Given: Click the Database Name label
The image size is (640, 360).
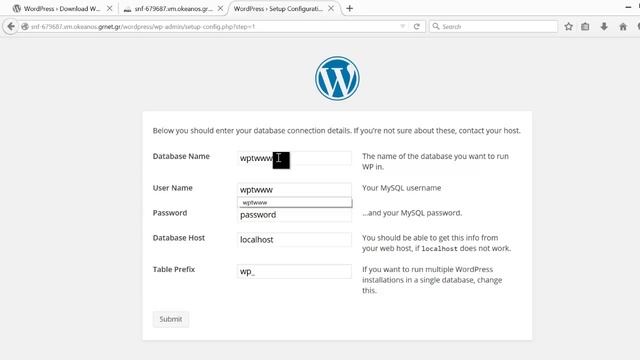Looking at the screenshot, I should click(181, 156).
